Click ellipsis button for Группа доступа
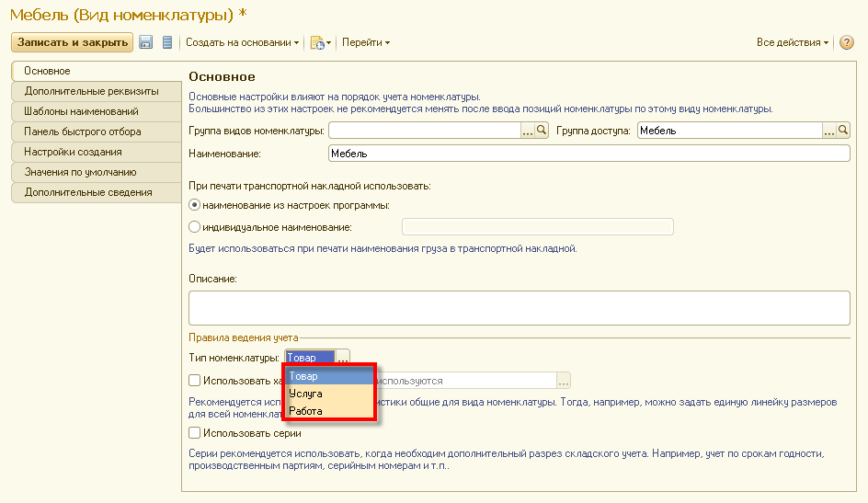Screen dimensions: 868x503 coord(828,130)
